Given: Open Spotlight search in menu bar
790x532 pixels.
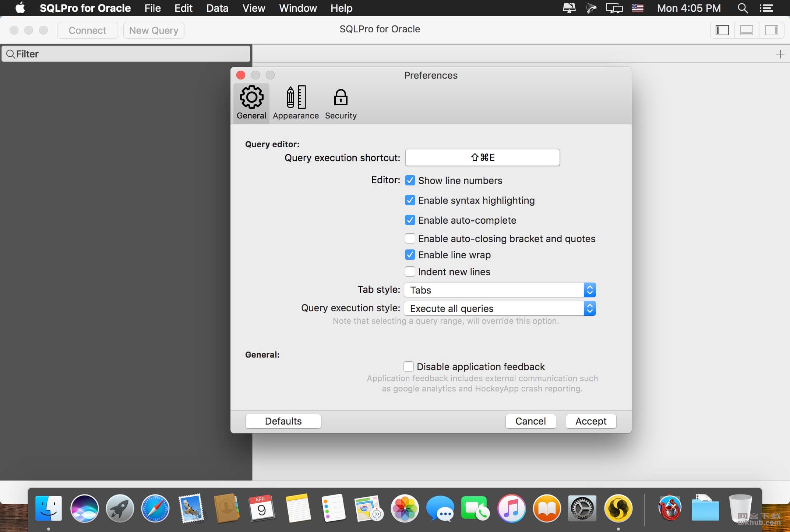Looking at the screenshot, I should [x=743, y=8].
